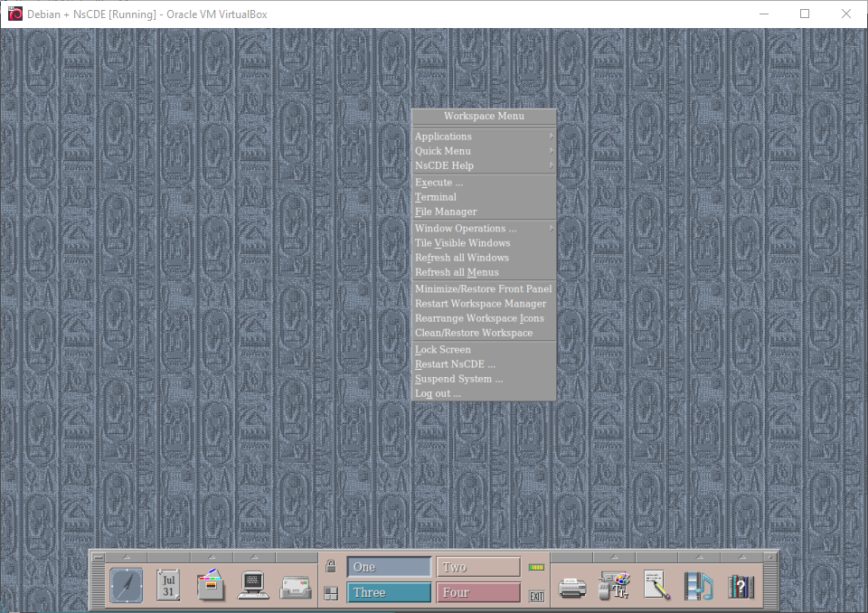Select Terminal from Workspace Menu

436,197
